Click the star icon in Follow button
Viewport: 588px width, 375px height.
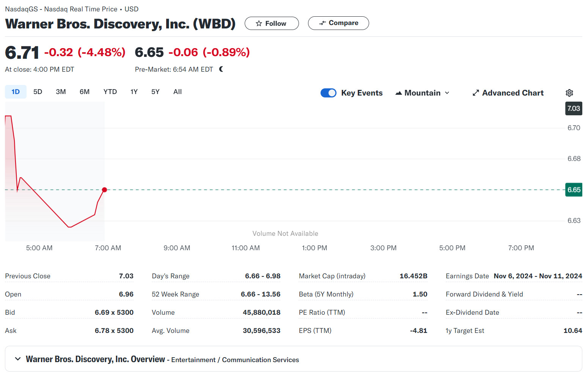(x=259, y=24)
